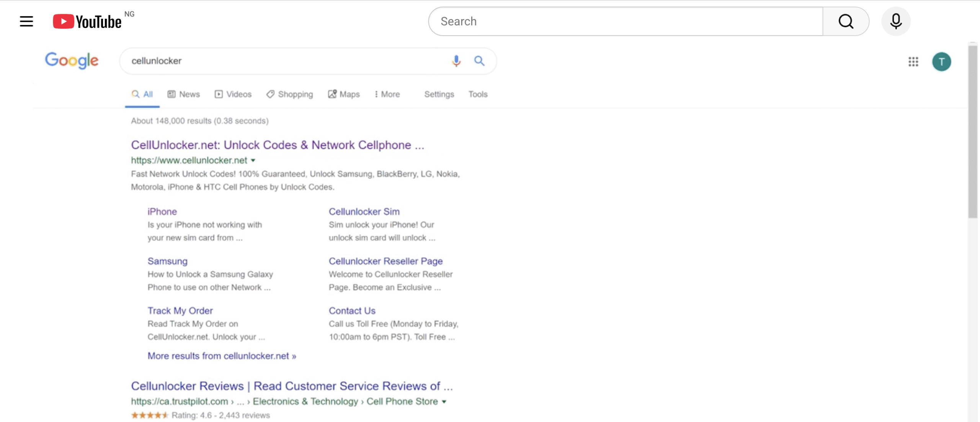Click More results from cellunlocker.net

point(222,356)
